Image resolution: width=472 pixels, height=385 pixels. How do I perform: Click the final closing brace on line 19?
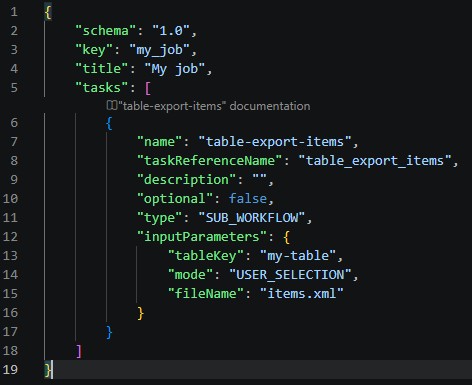click(48, 370)
